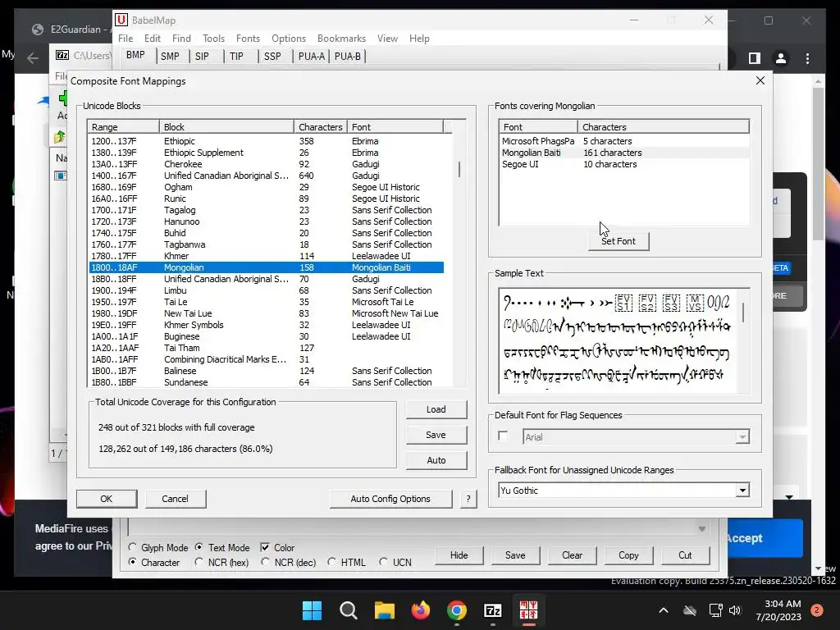
Task: Open Fallback Font Yu Gothic dropdown
Action: (742, 491)
